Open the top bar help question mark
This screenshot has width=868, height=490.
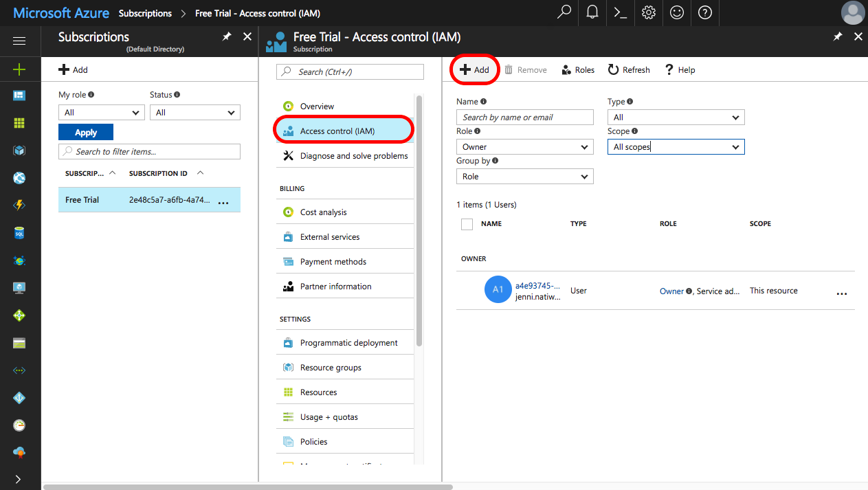pos(705,12)
